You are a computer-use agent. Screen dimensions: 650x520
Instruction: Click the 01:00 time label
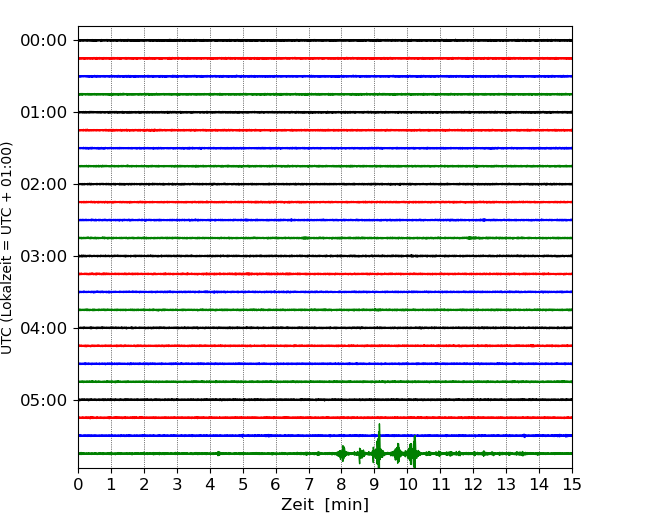(x=44, y=112)
